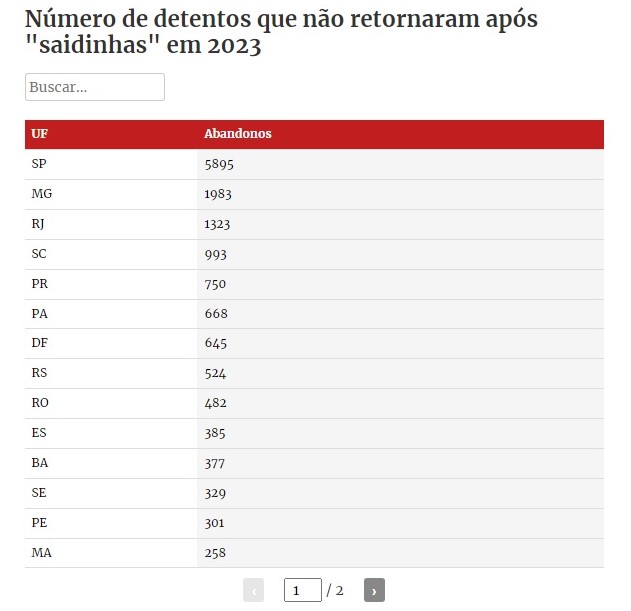Select the BA row state cell
This screenshot has width=631, height=611.
39,463
